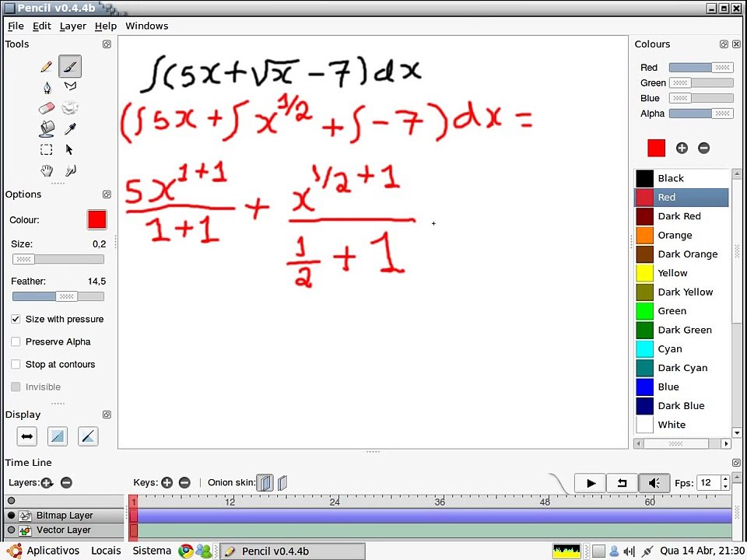The height and width of the screenshot is (560, 747).
Task: Select the Paint Bucket tool
Action: (x=47, y=128)
